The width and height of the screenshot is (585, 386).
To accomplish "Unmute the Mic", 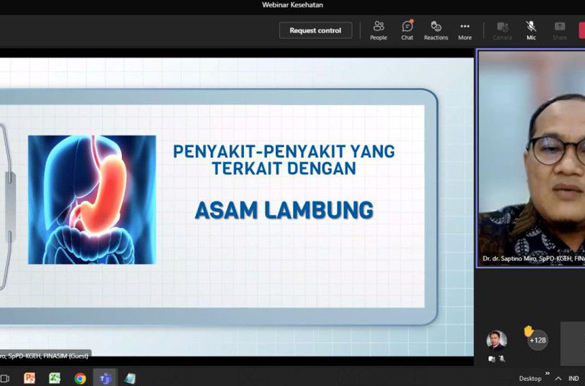I will coord(531,31).
